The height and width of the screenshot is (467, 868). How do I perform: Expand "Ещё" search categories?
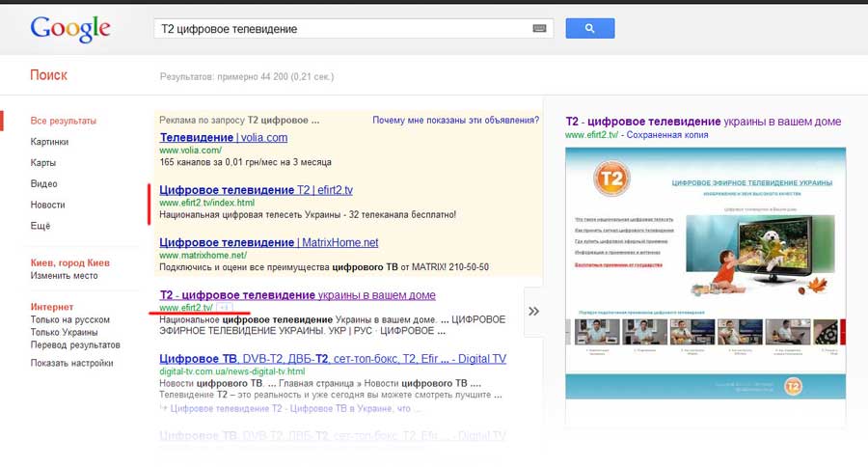point(41,226)
